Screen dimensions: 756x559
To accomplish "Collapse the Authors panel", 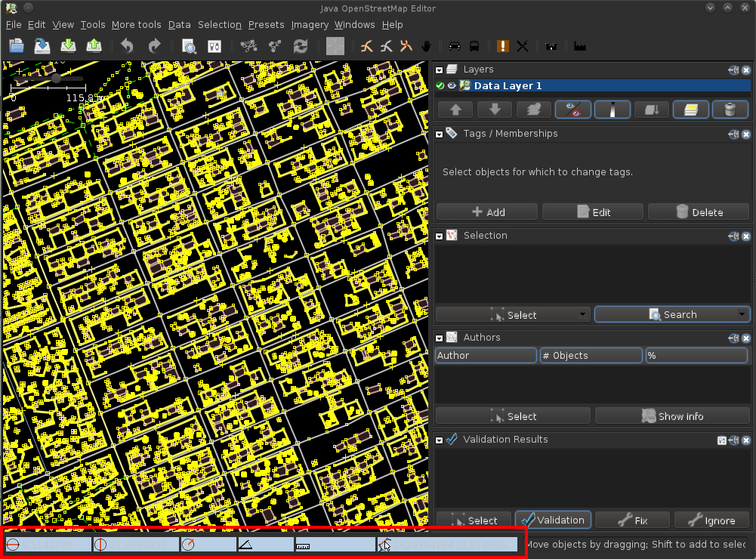I will click(x=440, y=338).
